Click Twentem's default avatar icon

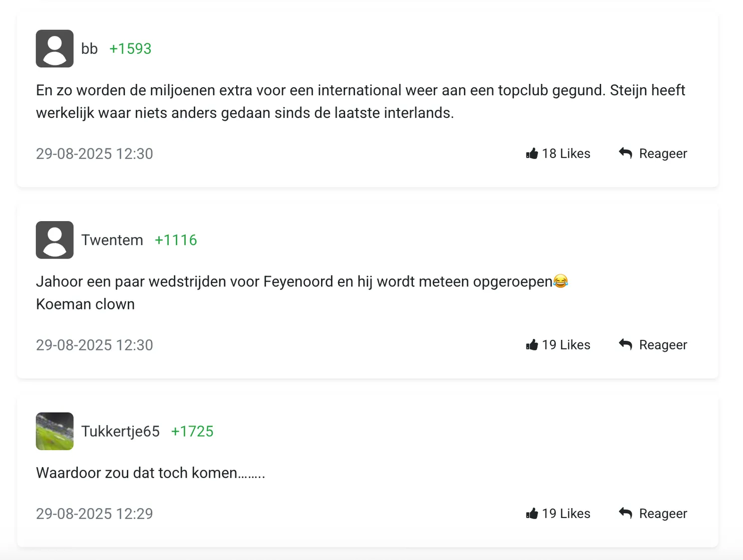click(x=54, y=240)
